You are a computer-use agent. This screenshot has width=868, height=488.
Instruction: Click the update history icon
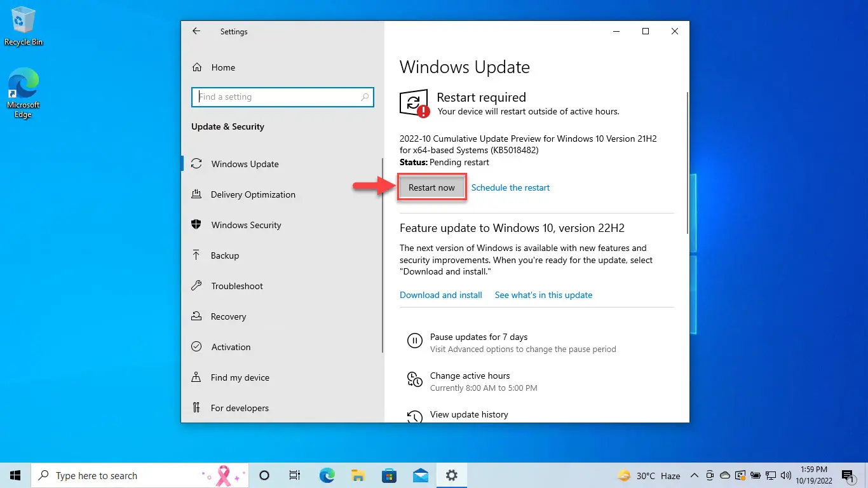414,417
